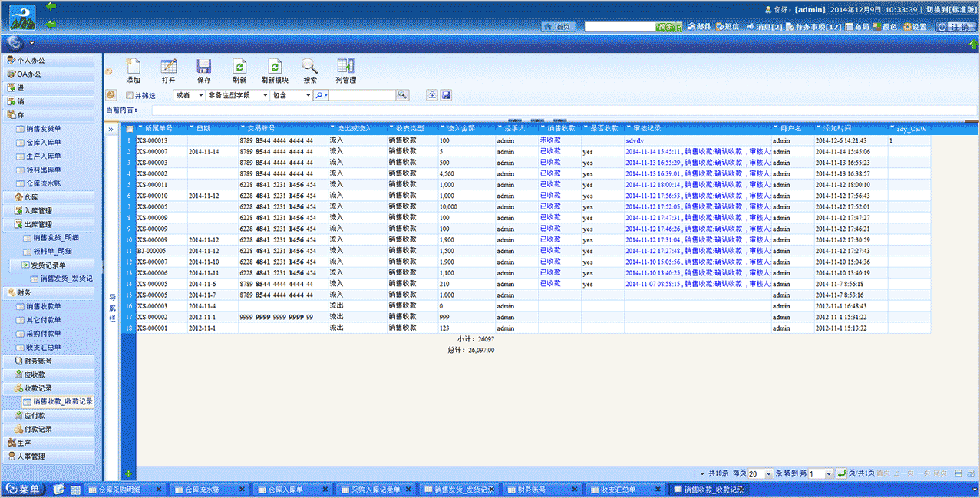Click the globe icon below the logo

(15, 42)
